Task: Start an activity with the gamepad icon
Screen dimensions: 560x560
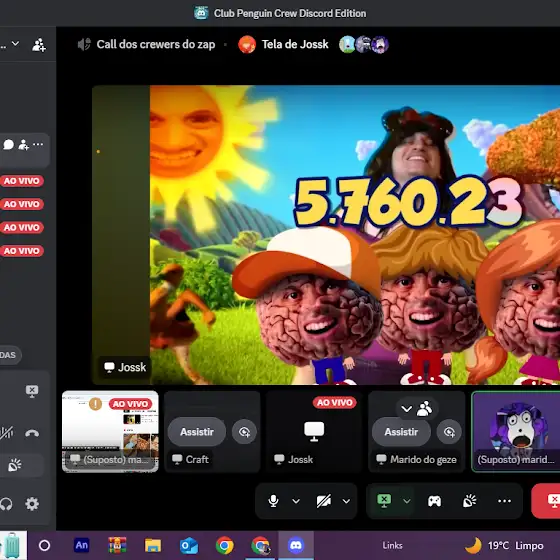Action: point(434,501)
